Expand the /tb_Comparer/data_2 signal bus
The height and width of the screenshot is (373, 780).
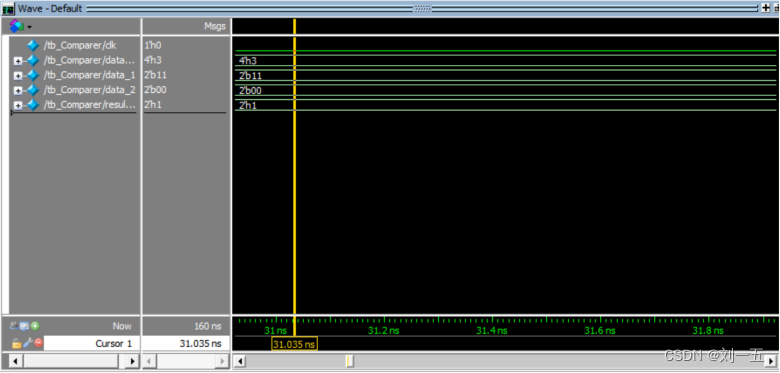pos(18,91)
